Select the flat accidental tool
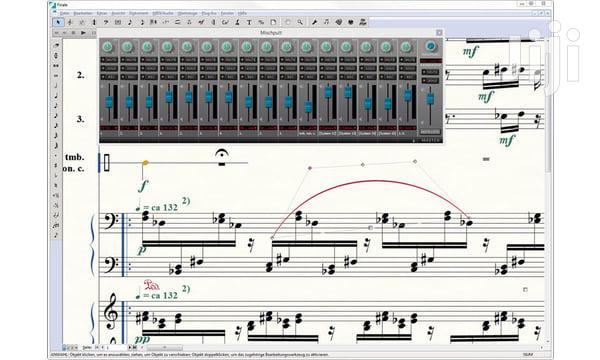This screenshot has width=600, height=360. [x=56, y=175]
